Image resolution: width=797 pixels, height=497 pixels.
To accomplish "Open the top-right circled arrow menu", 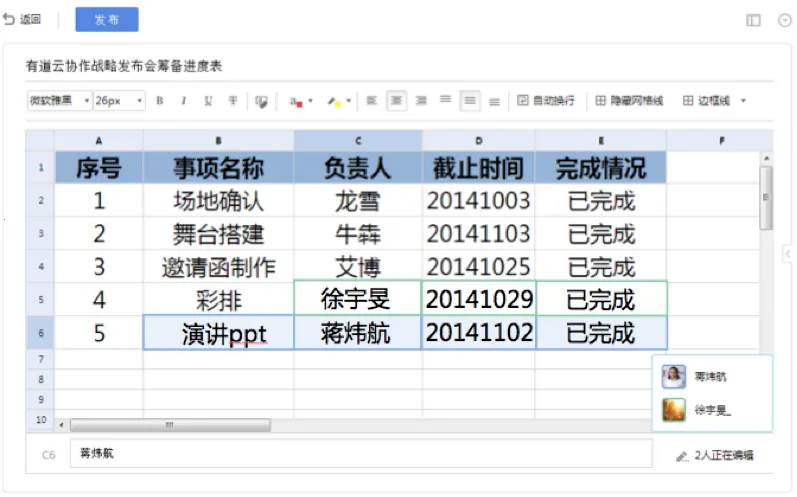I will click(784, 20).
